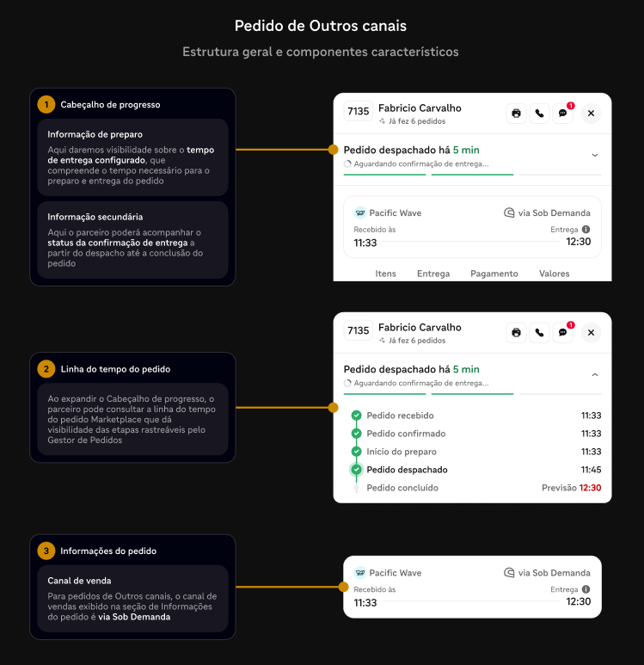644x665 pixels.
Task: Click the print icon in top order card
Action: click(516, 114)
